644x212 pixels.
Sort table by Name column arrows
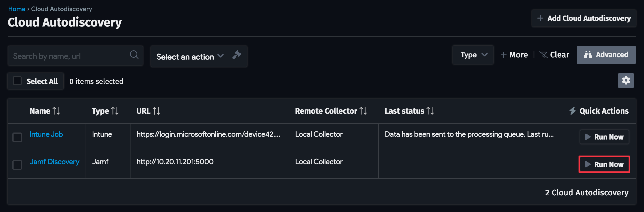(56, 111)
